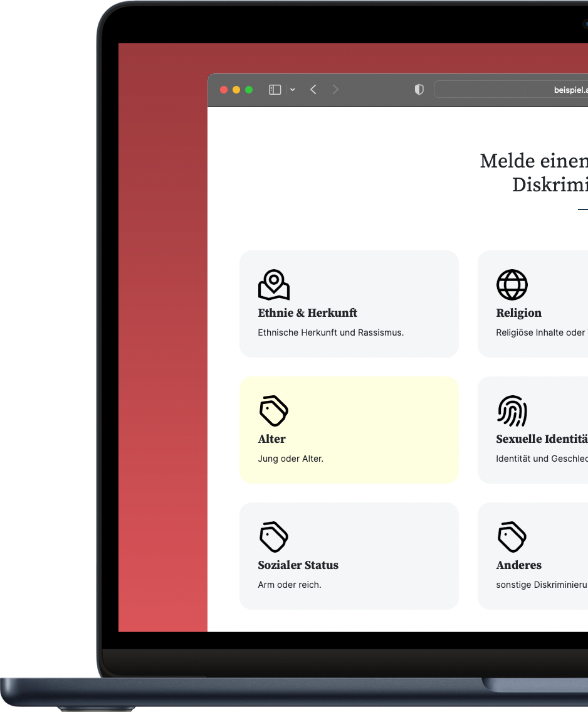
Task: Choose the "Anderes" category heading
Action: 518,565
